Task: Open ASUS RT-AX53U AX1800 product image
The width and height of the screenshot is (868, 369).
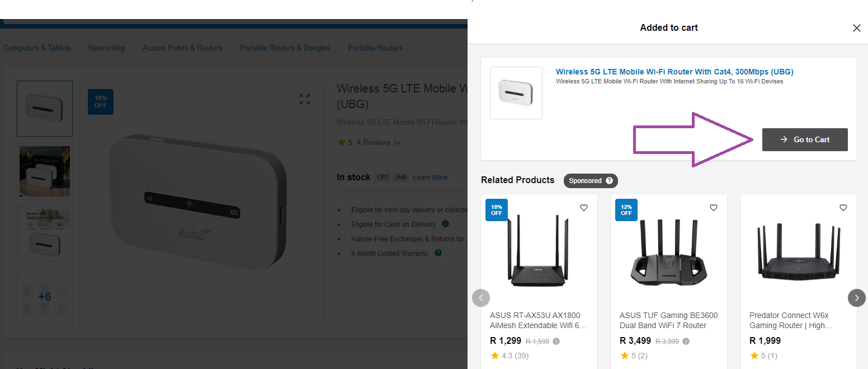Action: 539,250
